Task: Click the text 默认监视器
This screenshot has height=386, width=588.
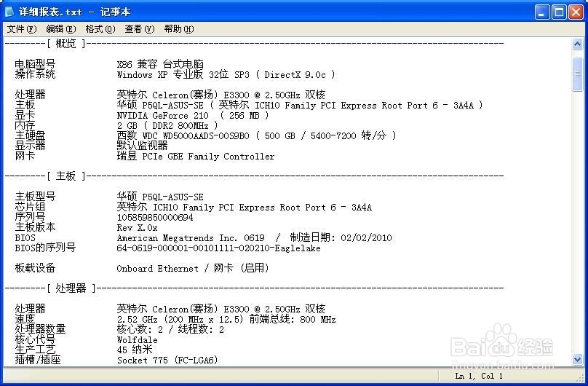Action: pos(142,146)
